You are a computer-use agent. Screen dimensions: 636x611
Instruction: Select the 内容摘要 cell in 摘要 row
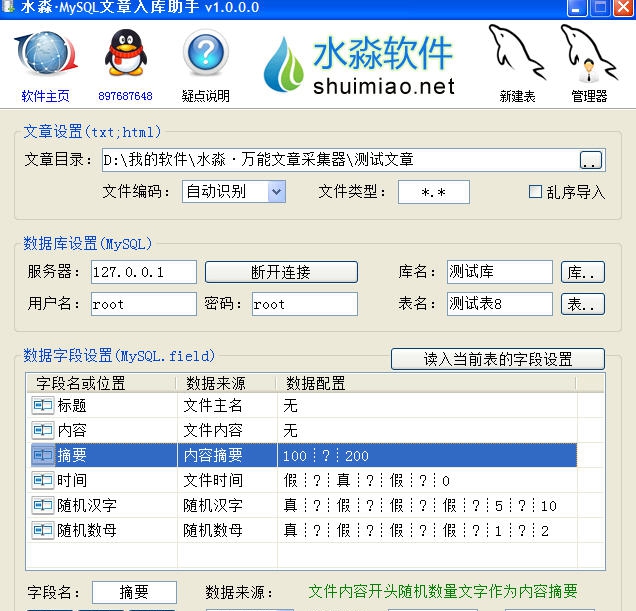227,455
